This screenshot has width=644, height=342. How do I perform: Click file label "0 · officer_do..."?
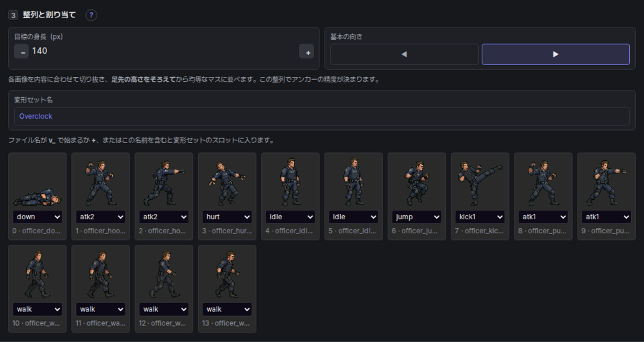coord(36,231)
